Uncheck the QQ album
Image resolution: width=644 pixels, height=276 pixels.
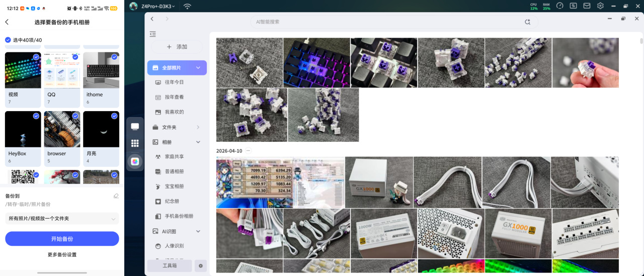[x=75, y=57]
